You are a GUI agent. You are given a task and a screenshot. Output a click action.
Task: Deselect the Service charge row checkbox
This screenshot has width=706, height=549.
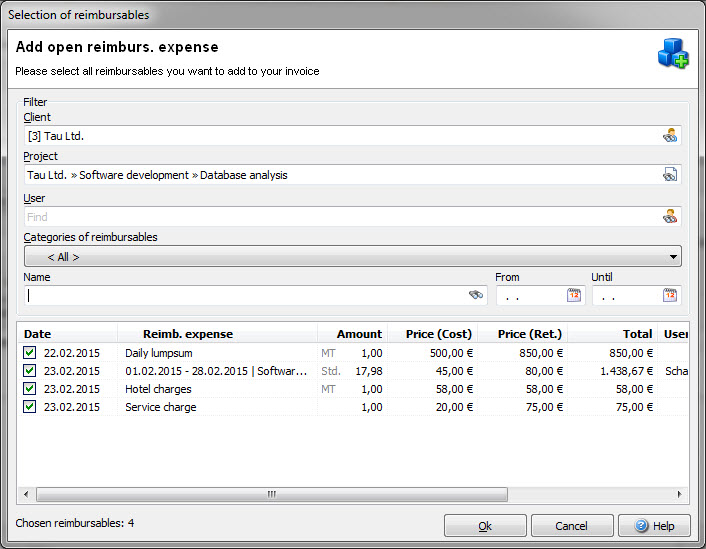click(29, 407)
